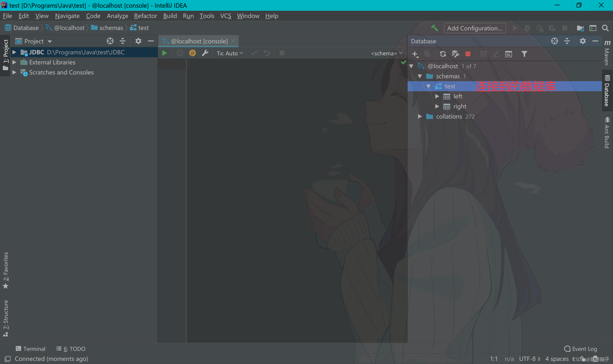Toggle tool window bars icon bottom-left
The height and width of the screenshot is (364, 613).
8,359
